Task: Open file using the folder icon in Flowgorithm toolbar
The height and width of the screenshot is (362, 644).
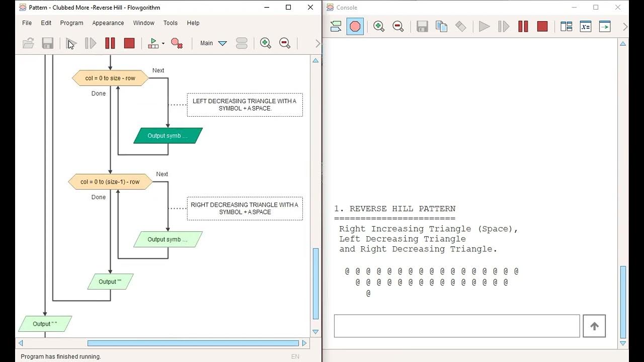Action: coord(29,43)
